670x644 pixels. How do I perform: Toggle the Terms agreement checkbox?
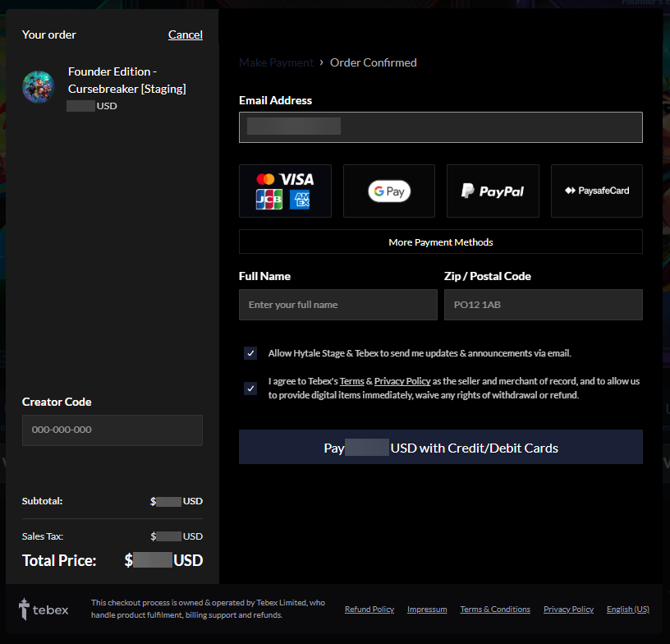[250, 388]
